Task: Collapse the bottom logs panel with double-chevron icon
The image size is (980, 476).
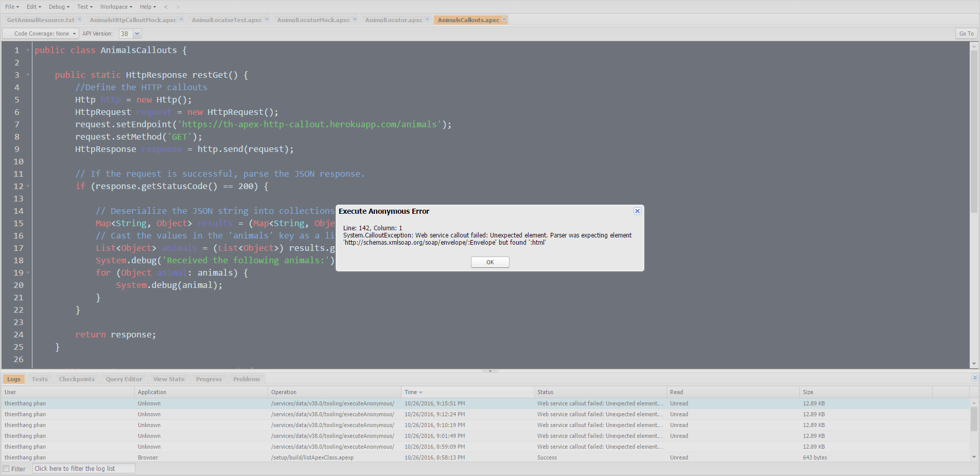Action: click(x=974, y=378)
